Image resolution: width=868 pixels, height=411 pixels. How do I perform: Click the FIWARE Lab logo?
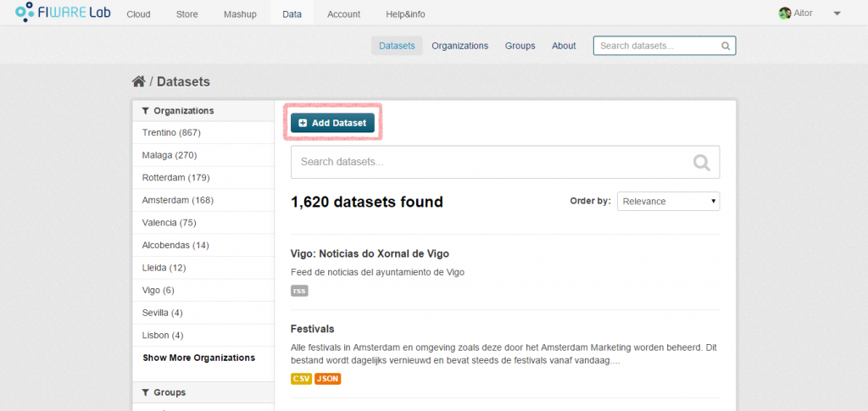(x=63, y=12)
